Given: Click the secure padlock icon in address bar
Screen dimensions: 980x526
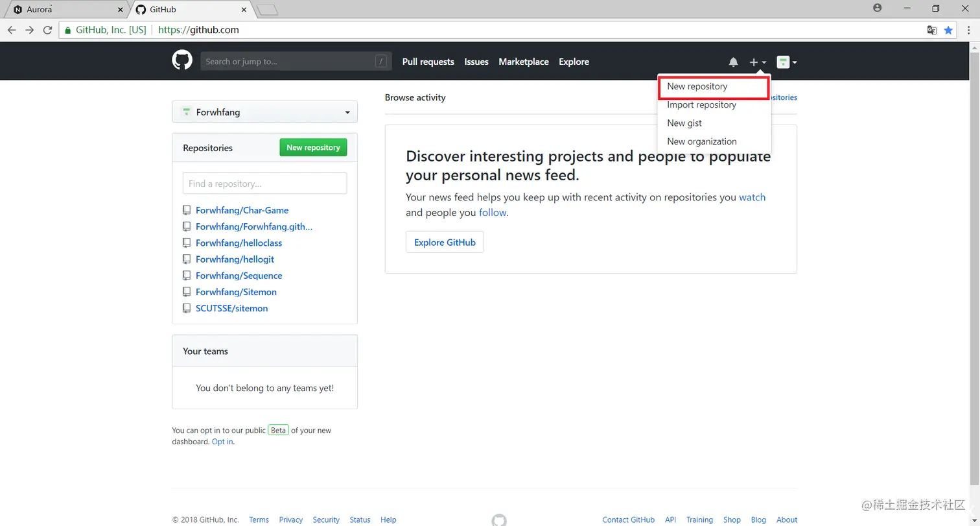Looking at the screenshot, I should click(67, 30).
